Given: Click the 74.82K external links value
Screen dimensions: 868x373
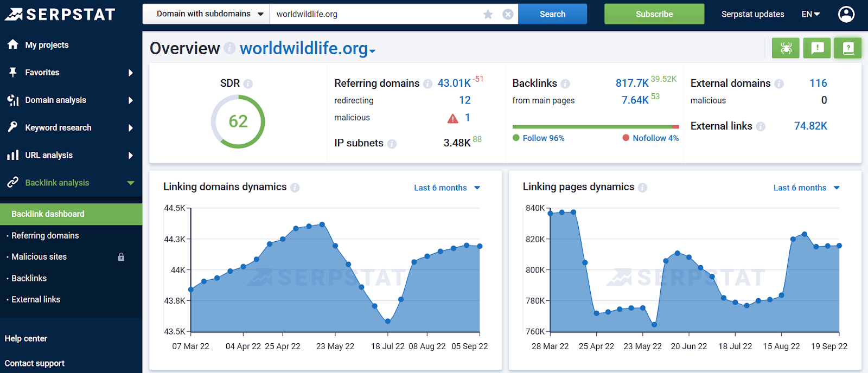Looking at the screenshot, I should pos(810,126).
